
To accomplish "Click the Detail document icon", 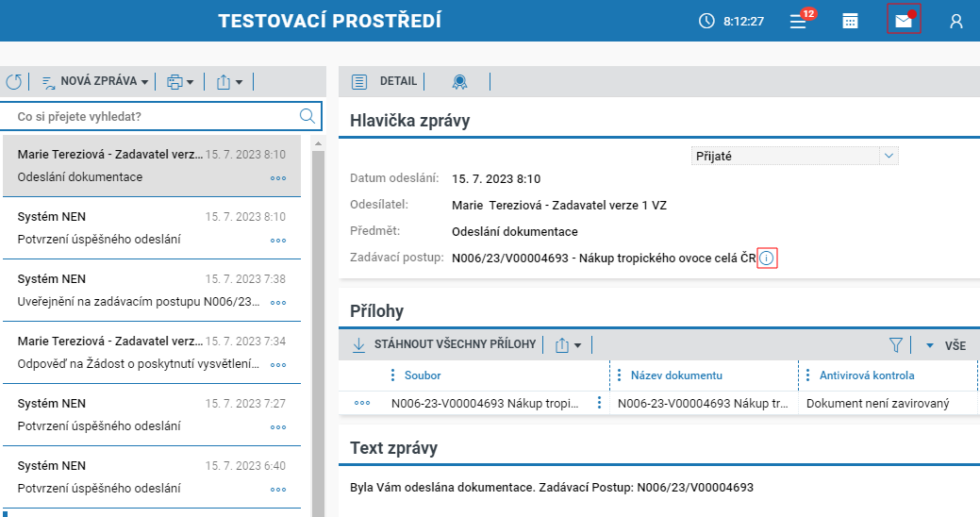I will click(358, 81).
